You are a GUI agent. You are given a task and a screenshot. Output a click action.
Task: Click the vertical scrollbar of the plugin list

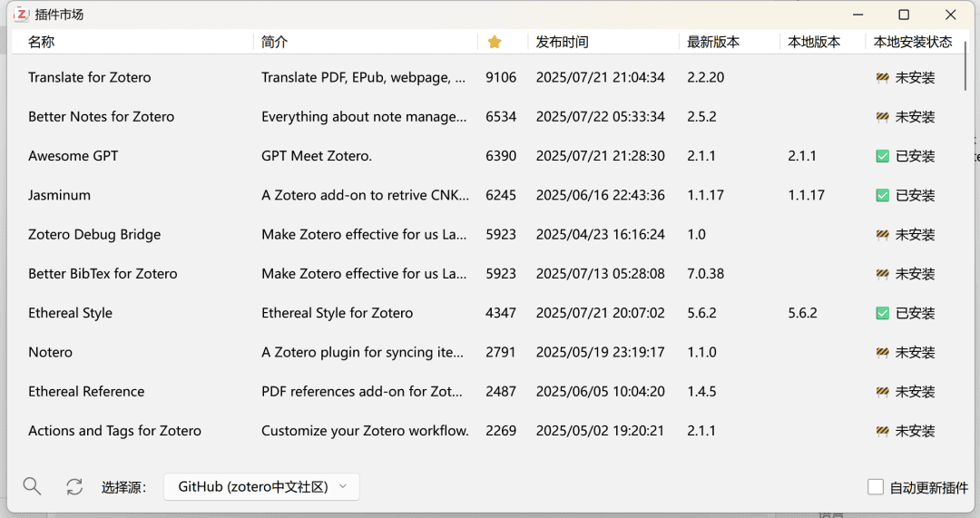point(966,67)
